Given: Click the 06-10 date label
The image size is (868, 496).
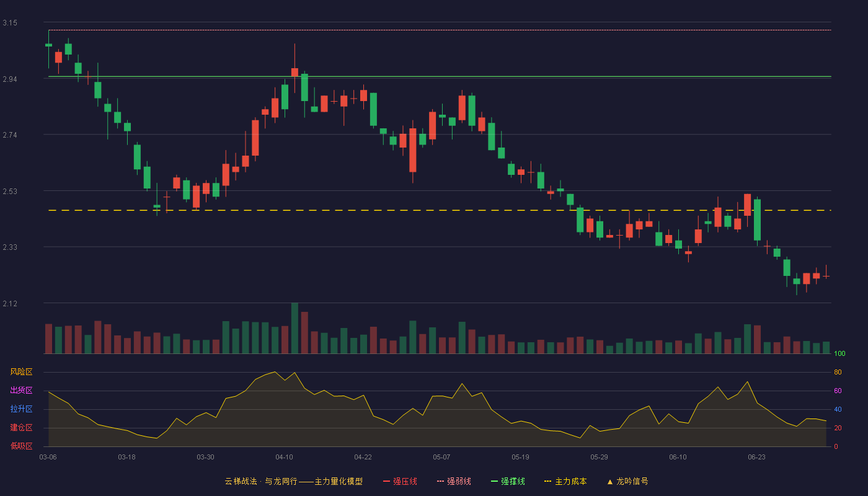Looking at the screenshot, I should coord(678,457).
